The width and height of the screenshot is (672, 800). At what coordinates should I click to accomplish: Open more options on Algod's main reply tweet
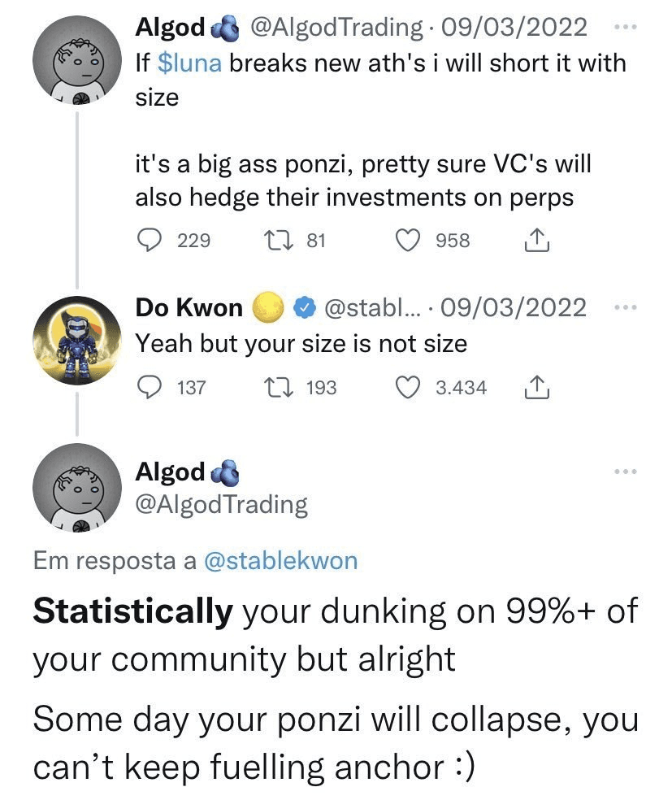pos(626,472)
